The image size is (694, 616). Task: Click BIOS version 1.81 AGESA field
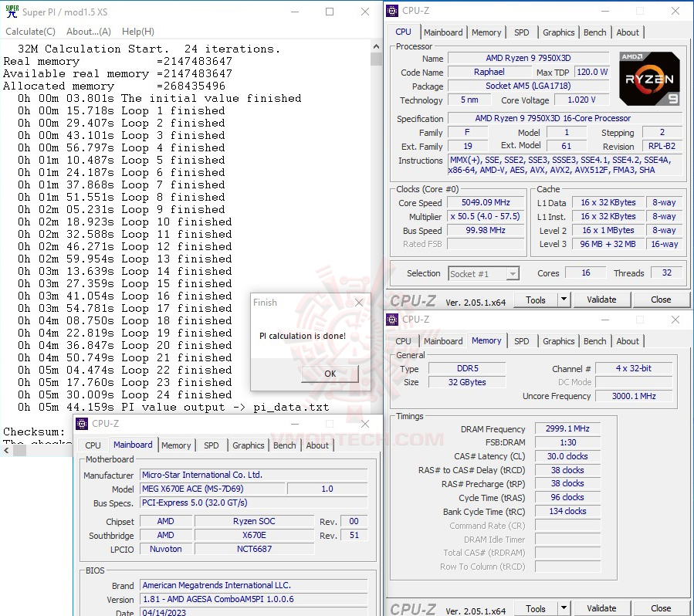[x=254, y=599]
